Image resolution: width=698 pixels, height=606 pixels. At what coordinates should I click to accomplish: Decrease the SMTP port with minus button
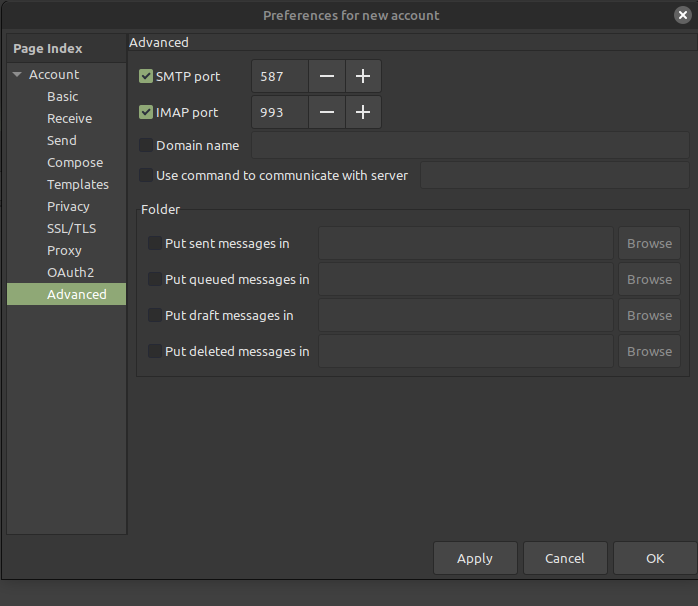[327, 76]
